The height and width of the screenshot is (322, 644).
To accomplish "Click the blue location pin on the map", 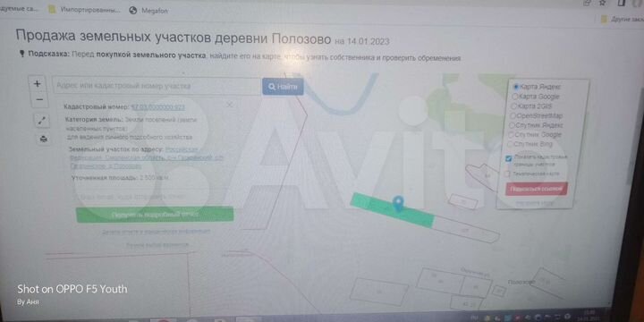I will pos(398,203).
